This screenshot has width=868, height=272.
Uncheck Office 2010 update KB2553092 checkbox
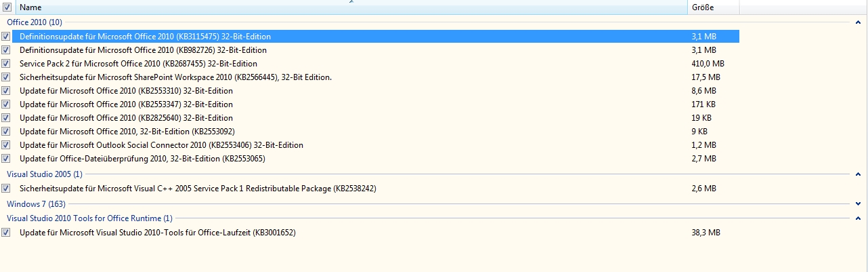click(x=6, y=132)
